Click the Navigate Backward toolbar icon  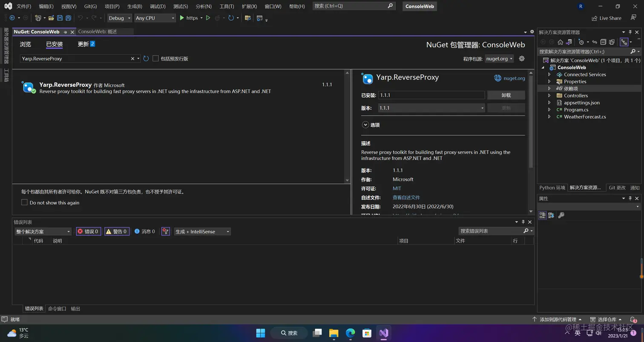tap(12, 18)
